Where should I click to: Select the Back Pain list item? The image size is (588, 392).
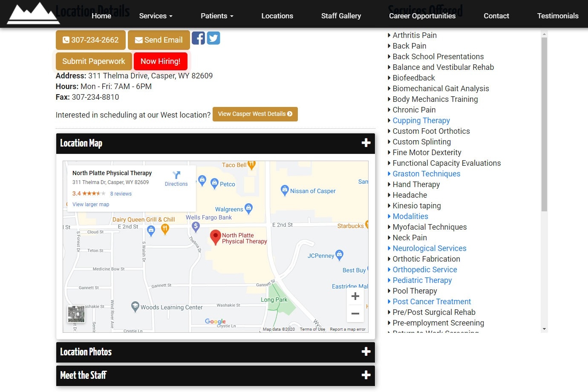[x=409, y=46]
